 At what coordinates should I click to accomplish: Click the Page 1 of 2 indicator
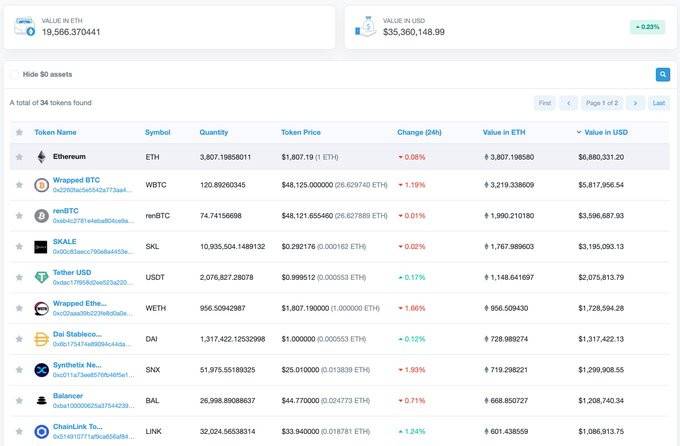pyautogui.click(x=602, y=103)
